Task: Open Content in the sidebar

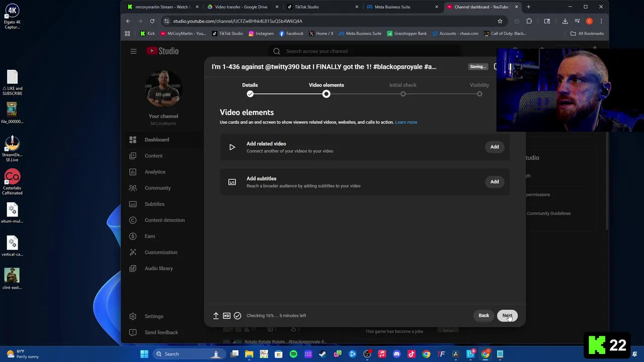Action: 153,156
